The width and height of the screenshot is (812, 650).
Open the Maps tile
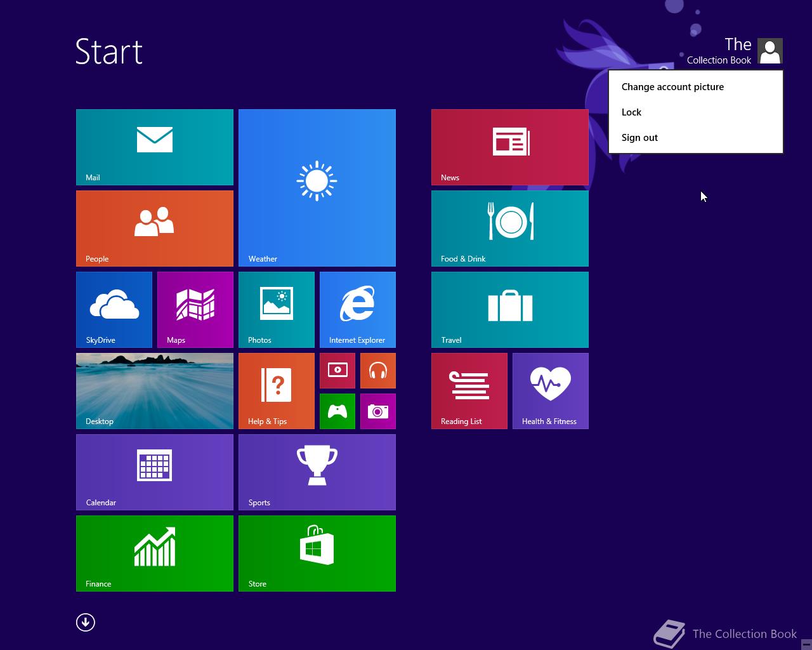coord(195,310)
